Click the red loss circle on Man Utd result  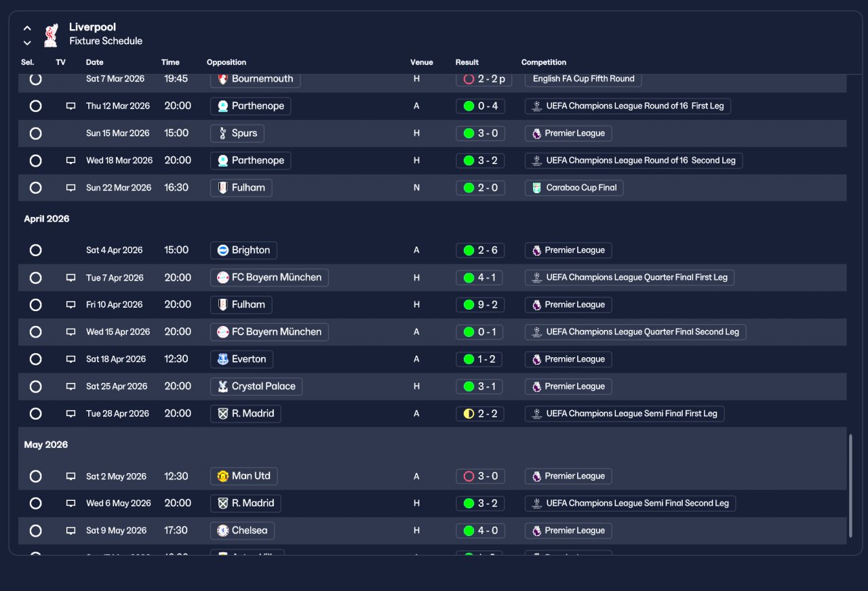click(x=469, y=476)
